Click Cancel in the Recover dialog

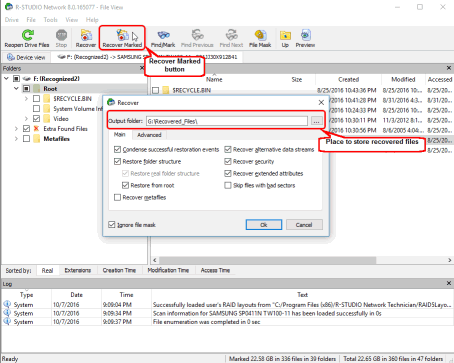(x=304, y=225)
